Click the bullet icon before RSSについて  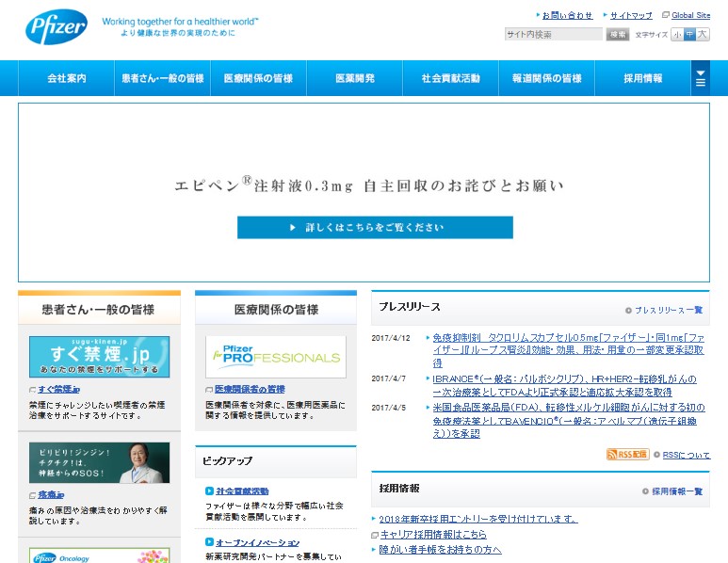[657, 455]
